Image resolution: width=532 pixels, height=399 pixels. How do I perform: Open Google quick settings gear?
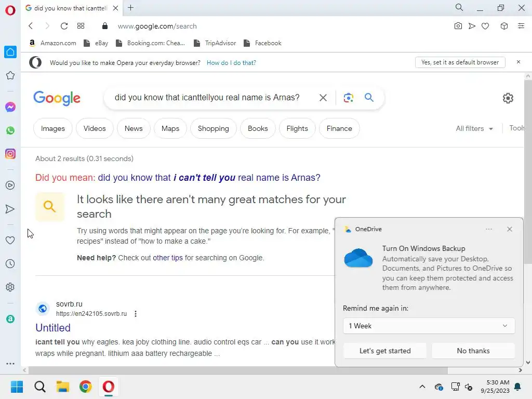tap(508, 98)
